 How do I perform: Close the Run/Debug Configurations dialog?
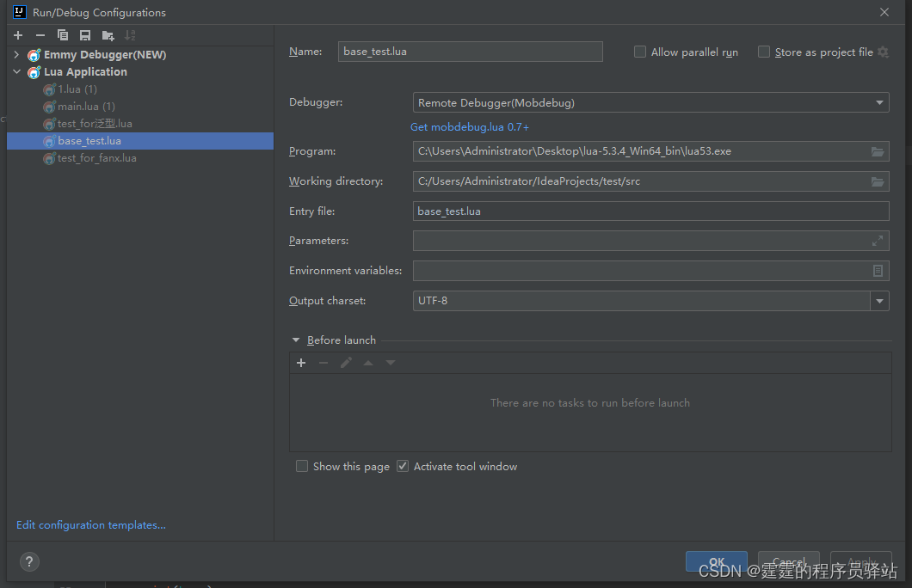[x=884, y=12]
